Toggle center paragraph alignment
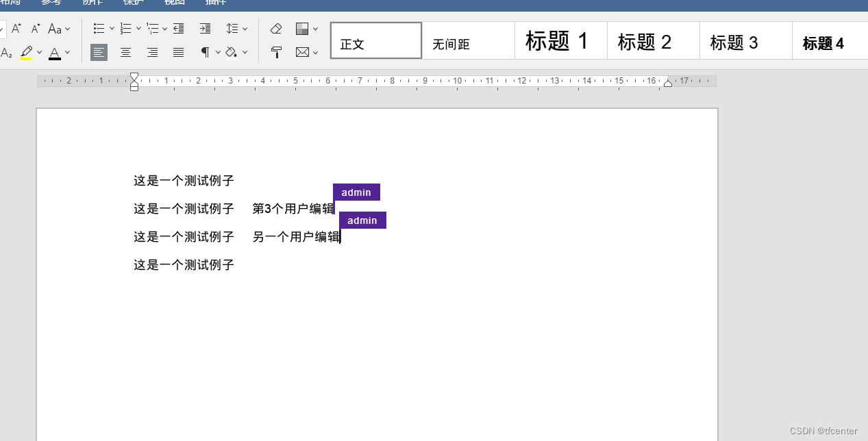The width and height of the screenshot is (868, 441). click(x=125, y=52)
